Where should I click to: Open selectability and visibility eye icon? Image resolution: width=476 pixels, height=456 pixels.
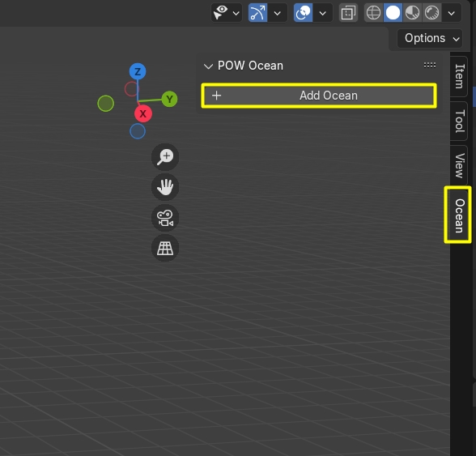[221, 13]
